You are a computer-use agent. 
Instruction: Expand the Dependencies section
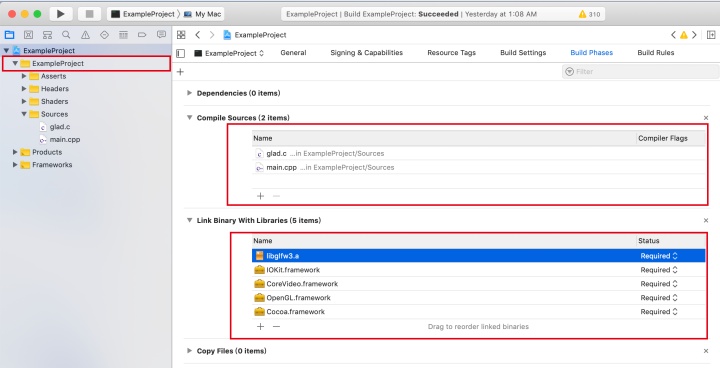pos(189,93)
